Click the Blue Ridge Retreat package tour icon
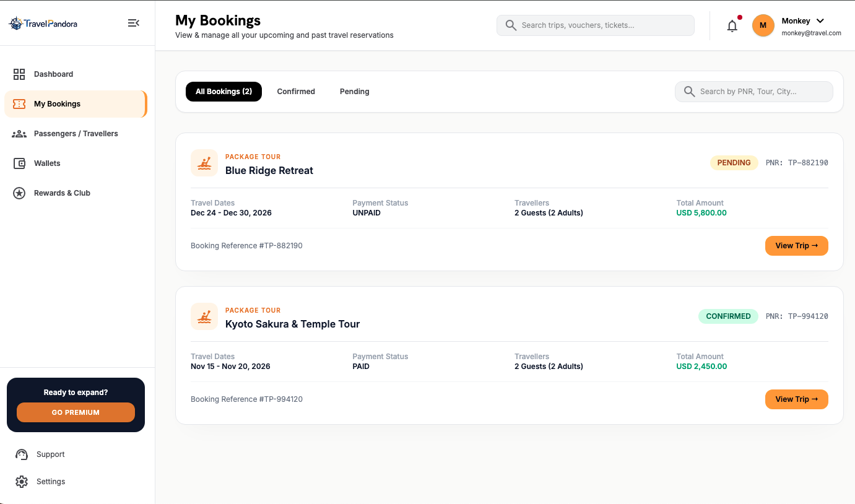Viewport: 855px width, 504px height. point(204,163)
